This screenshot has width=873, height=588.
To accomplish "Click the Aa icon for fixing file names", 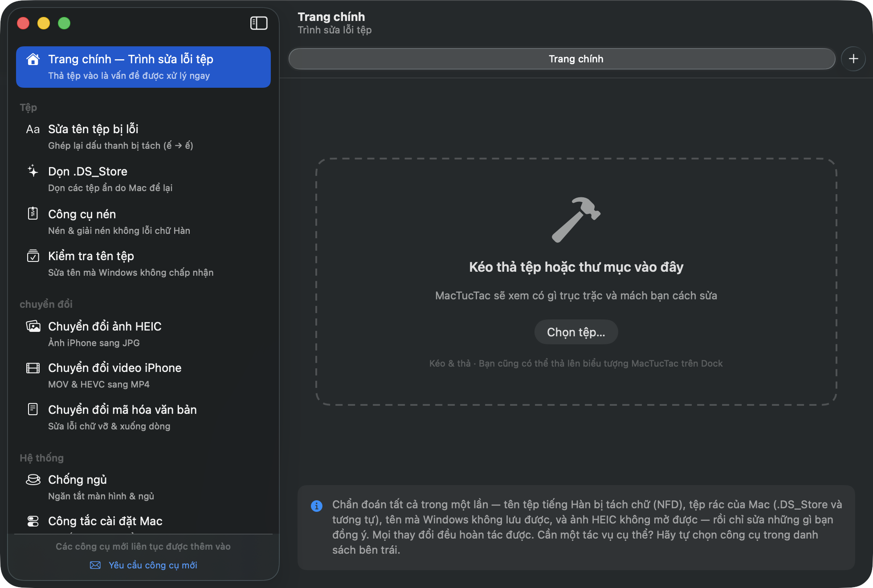I will point(33,129).
